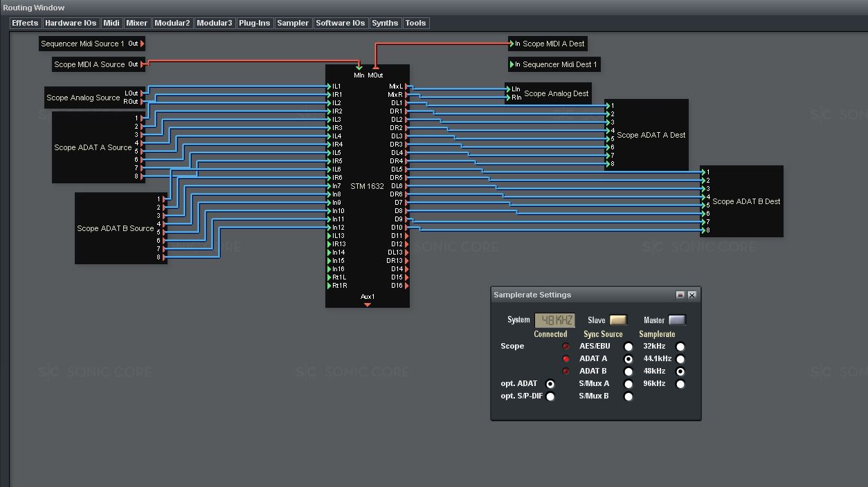
Task: Select S/Mux B as sync source
Action: tap(629, 396)
